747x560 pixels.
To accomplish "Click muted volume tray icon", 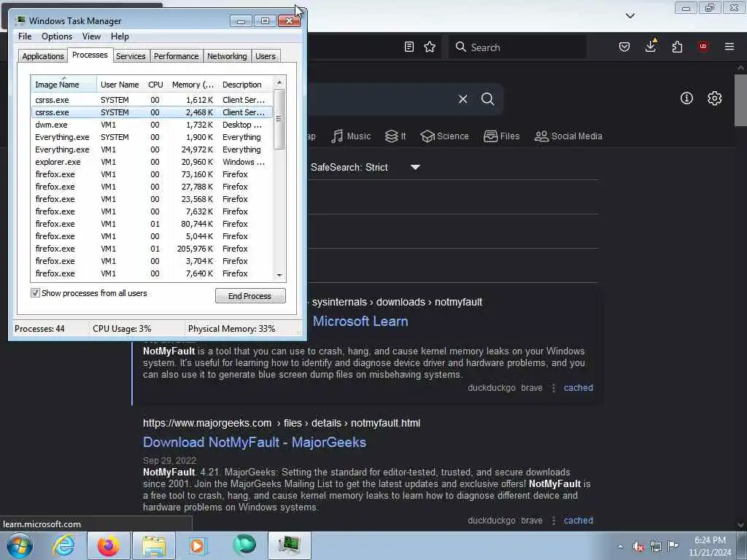I will pos(638,547).
